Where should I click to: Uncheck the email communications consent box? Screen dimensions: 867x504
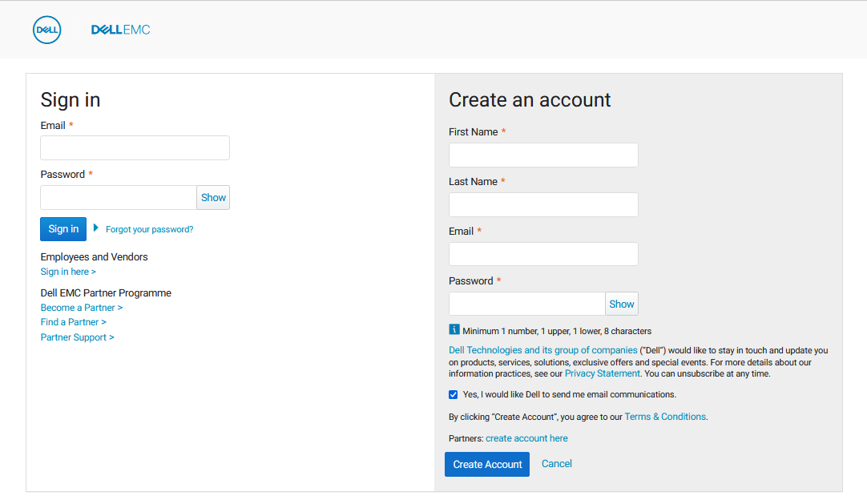pyautogui.click(x=454, y=394)
